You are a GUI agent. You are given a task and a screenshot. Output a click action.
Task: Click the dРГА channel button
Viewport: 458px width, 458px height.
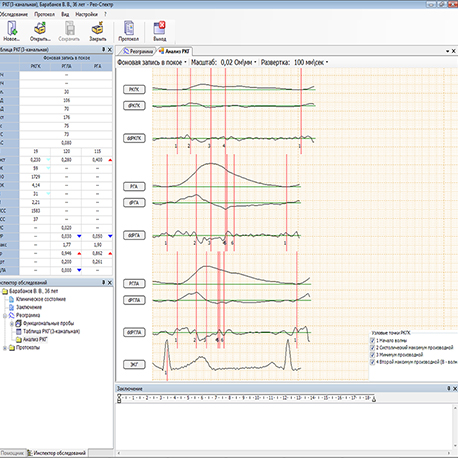coord(134,203)
